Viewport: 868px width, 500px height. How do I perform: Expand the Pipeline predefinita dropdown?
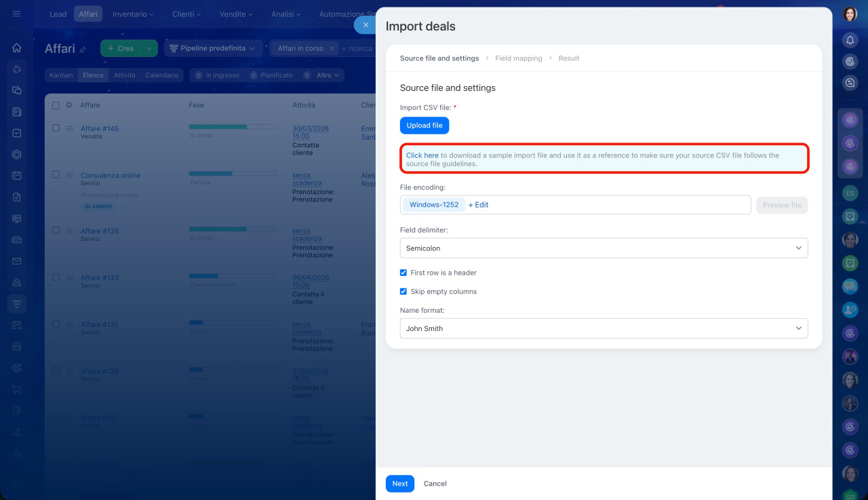(213, 49)
